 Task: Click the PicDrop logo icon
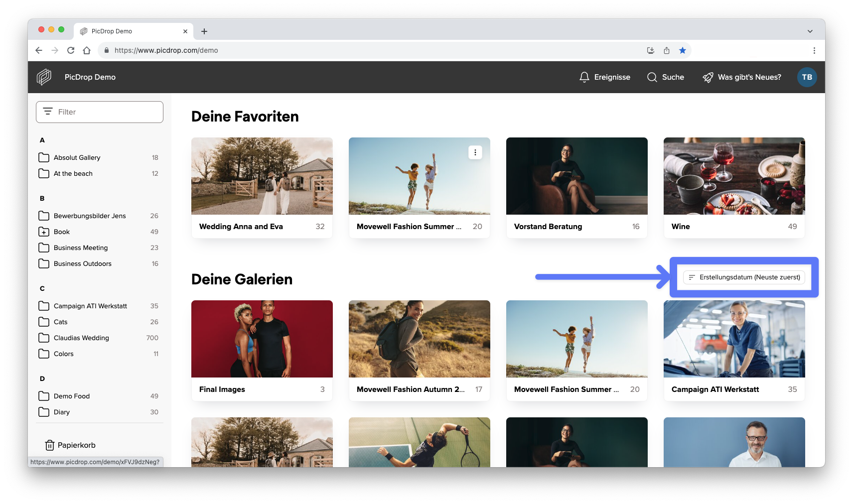click(44, 77)
